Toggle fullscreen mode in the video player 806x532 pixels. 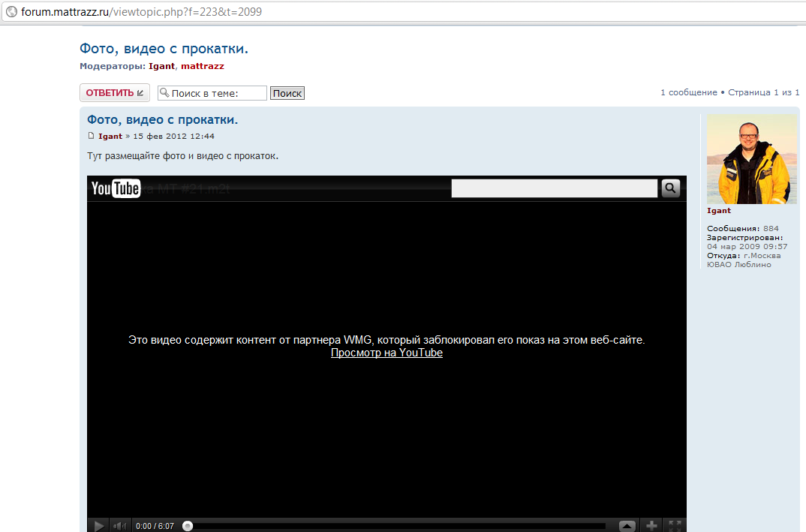675,526
